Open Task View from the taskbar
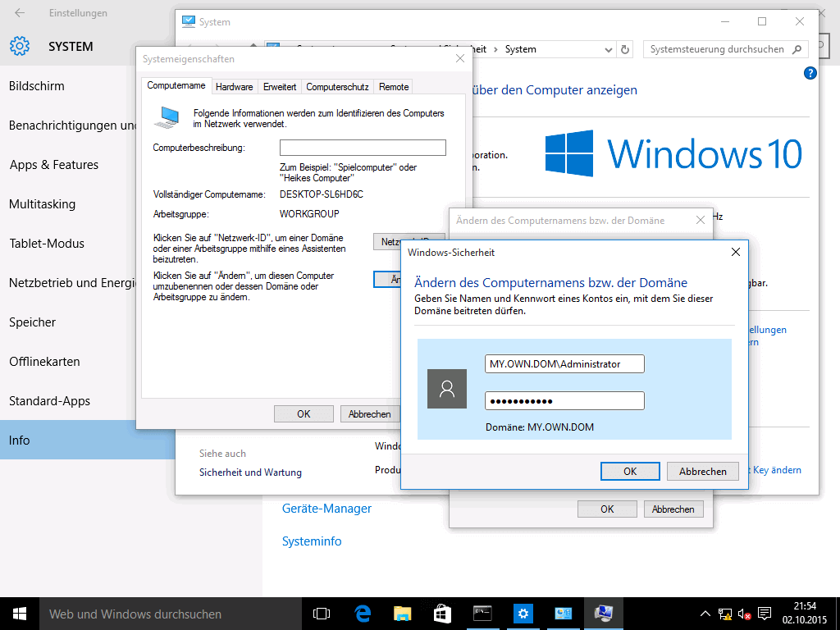 322,614
